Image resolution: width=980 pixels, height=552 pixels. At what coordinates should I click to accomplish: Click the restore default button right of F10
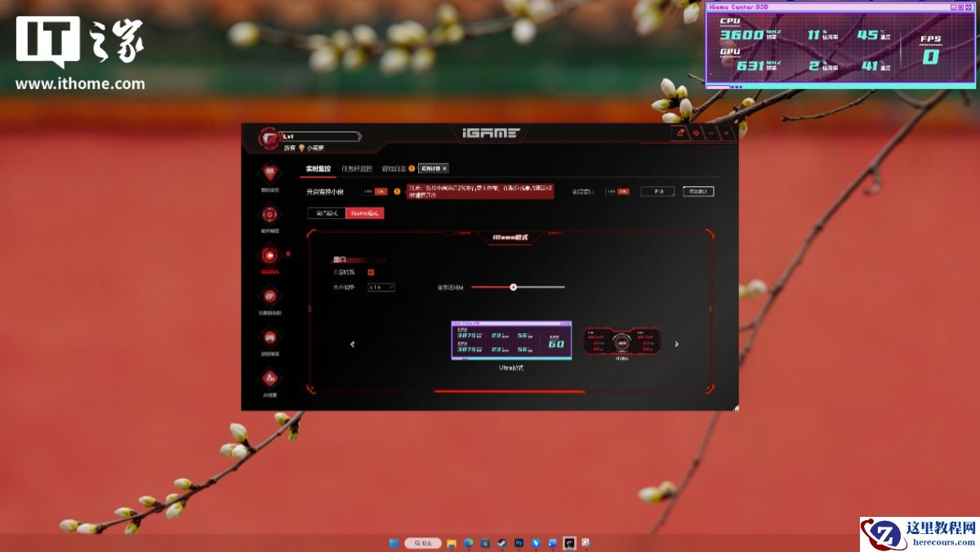pos(698,191)
